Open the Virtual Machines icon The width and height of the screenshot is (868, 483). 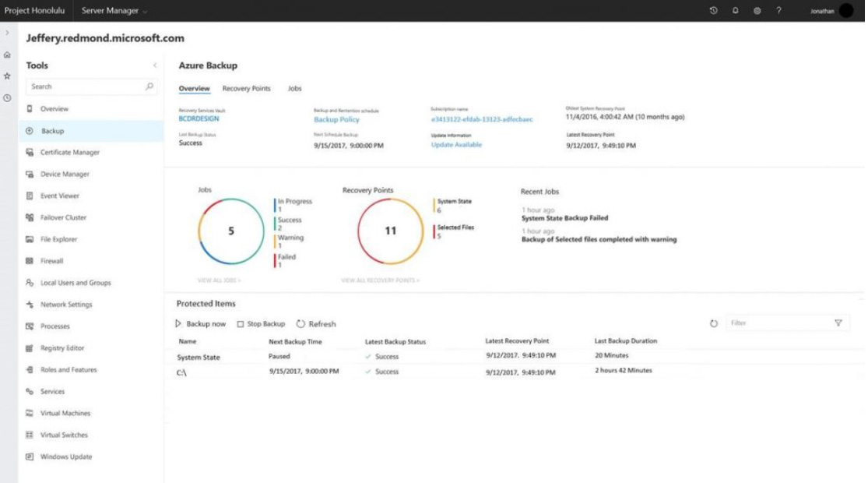pos(30,413)
